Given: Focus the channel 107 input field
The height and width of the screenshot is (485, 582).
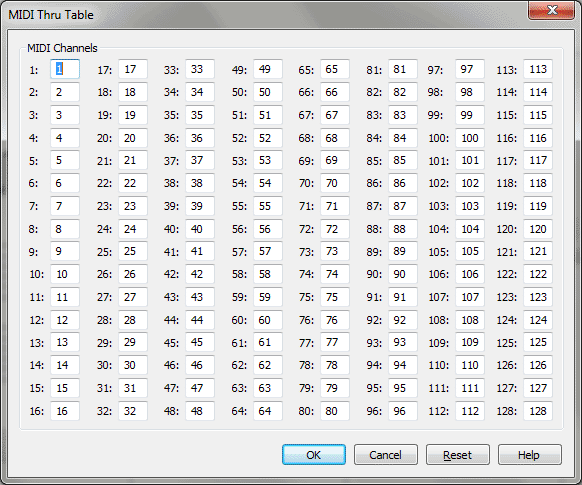Looking at the screenshot, I should point(470,297).
